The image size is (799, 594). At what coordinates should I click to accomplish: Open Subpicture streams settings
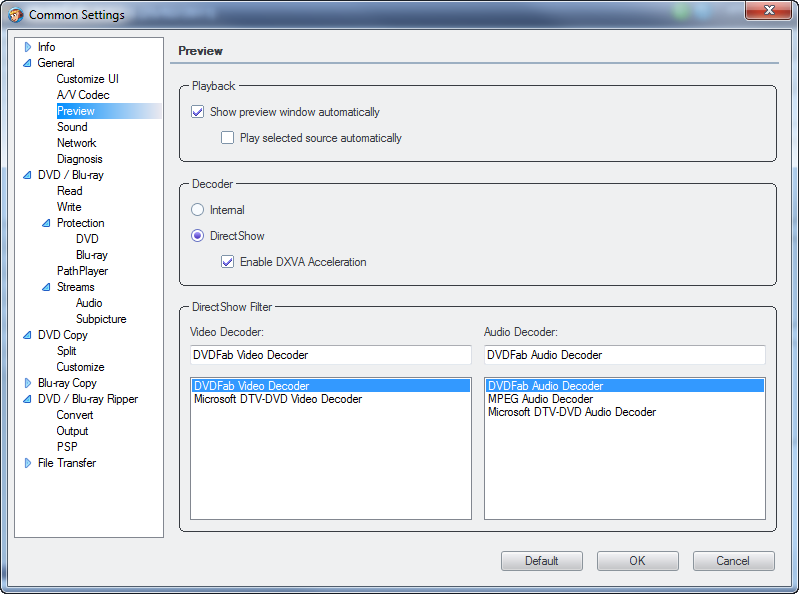point(101,319)
